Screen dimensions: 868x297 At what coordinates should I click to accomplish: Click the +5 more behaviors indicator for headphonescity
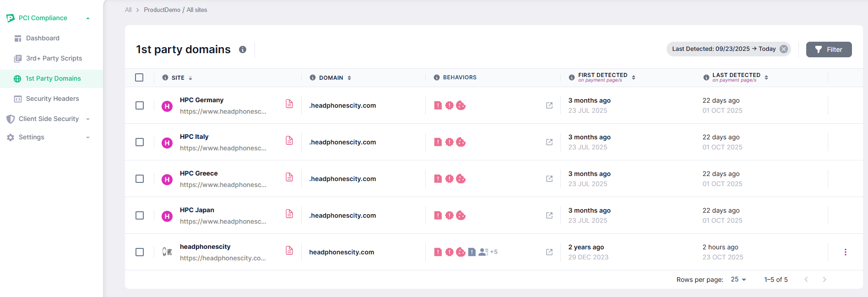tap(494, 252)
